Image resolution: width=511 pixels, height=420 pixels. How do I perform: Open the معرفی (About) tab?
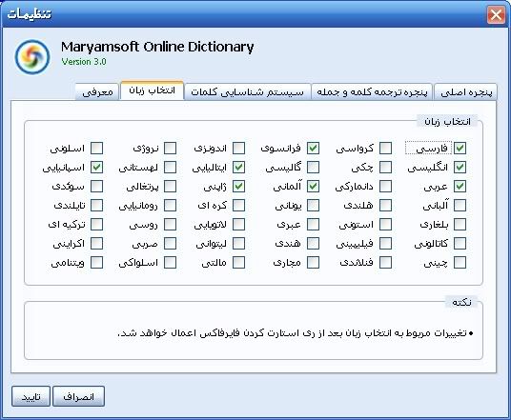[97, 92]
